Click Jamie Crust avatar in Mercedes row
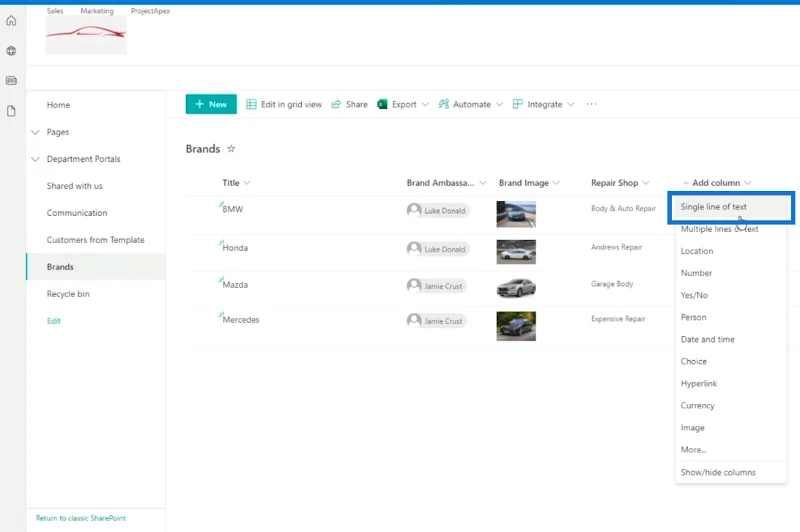 coord(414,321)
